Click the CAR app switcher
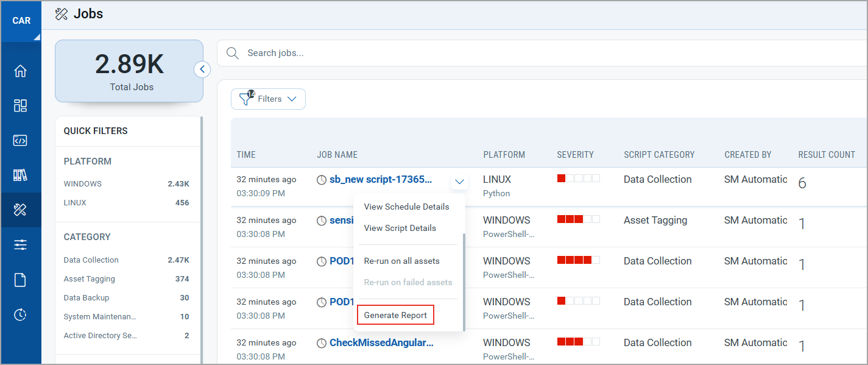Screen dimensions: 868x365 (21, 21)
